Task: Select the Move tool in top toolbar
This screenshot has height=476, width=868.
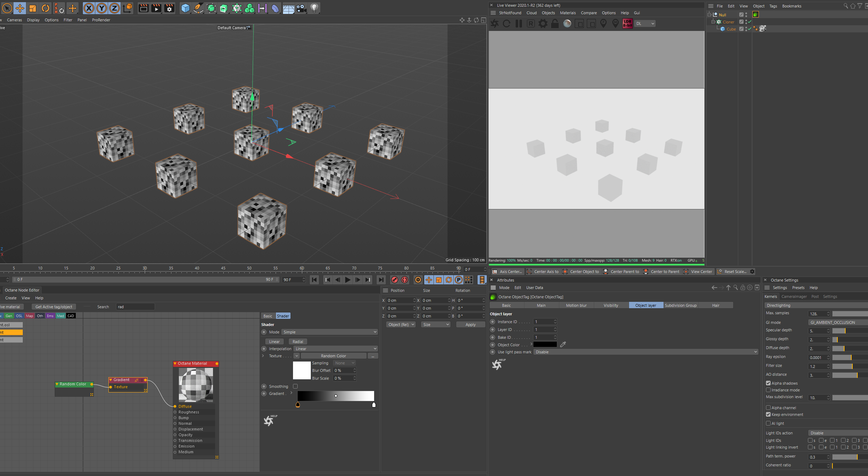Action: [20, 8]
